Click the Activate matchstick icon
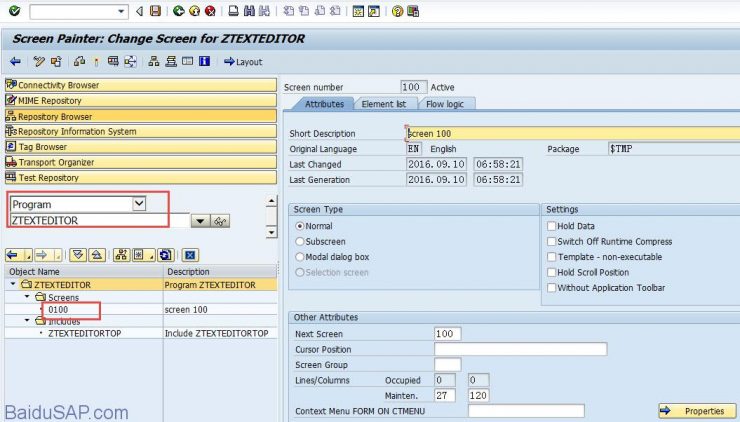Image resolution: width=740 pixels, height=422 pixels. coord(96,61)
